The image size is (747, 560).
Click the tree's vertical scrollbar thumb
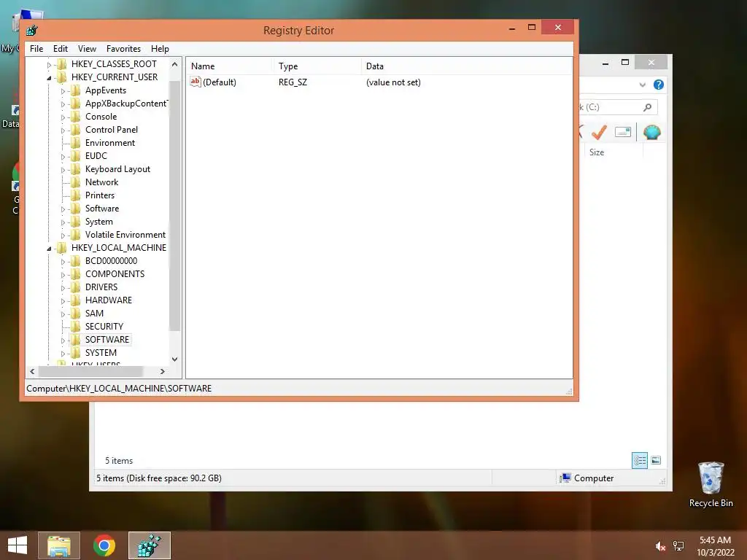click(175, 205)
